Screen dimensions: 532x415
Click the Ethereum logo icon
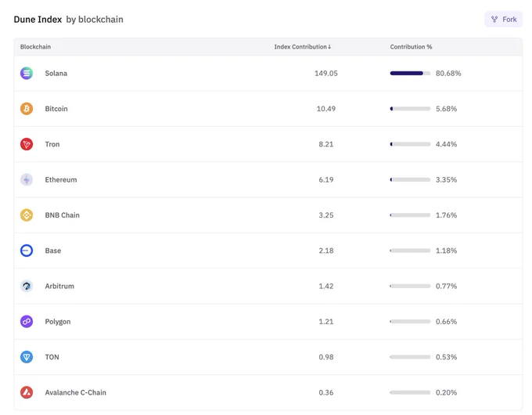coord(27,179)
